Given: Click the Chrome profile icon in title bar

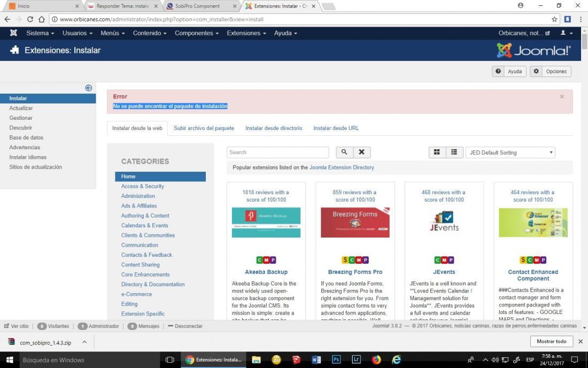Looking at the screenshot, I should click(521, 5).
